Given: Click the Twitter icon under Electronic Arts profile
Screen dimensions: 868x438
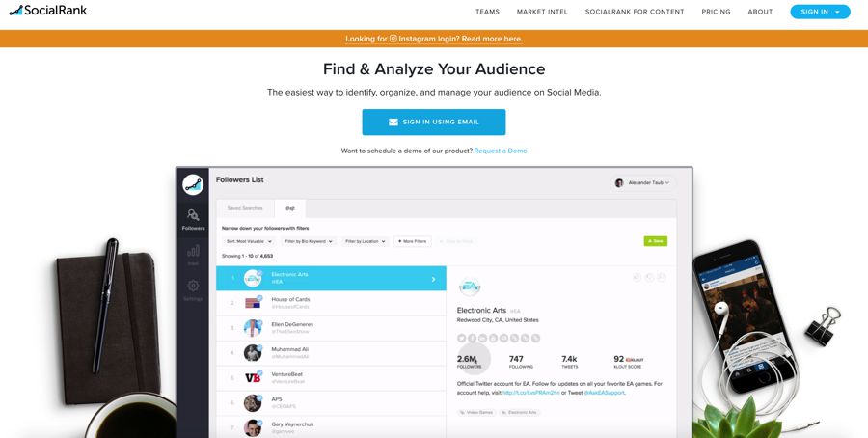Looking at the screenshot, I should pos(462,338).
